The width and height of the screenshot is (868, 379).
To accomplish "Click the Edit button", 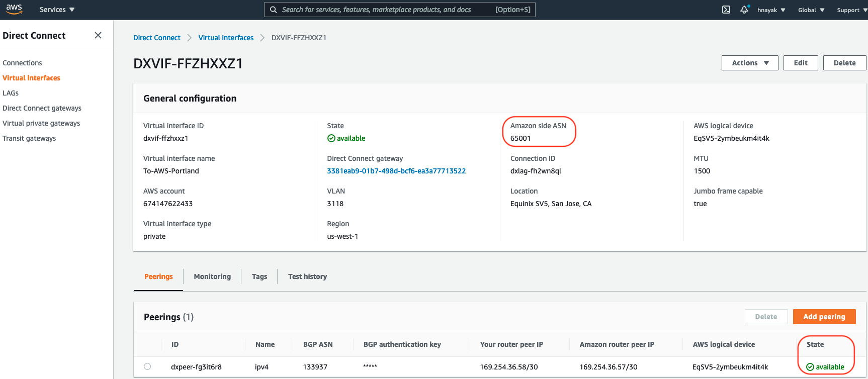I will [801, 63].
